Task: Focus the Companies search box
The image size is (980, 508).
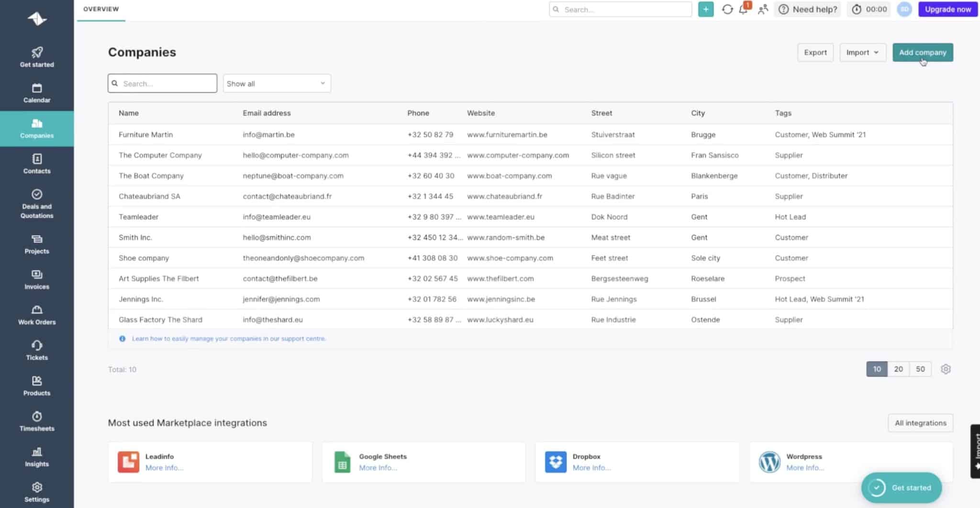Action: tap(162, 83)
